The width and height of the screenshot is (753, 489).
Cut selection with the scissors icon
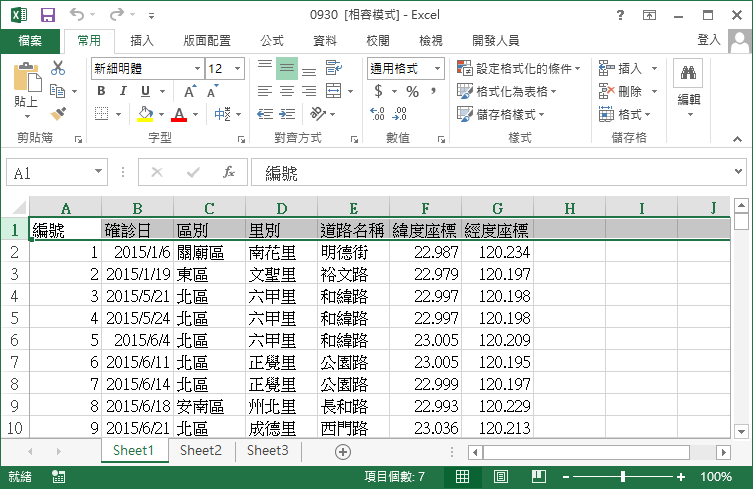(58, 68)
